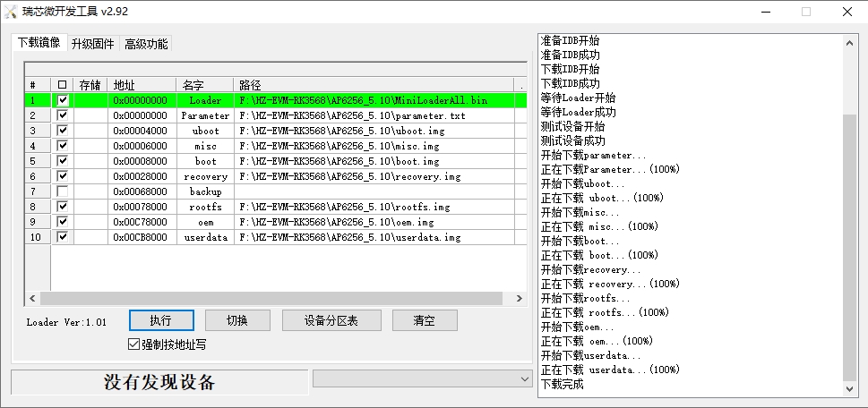Toggle the 强制按地址写 checkbox
This screenshot has width=868, height=408.
tap(133, 344)
